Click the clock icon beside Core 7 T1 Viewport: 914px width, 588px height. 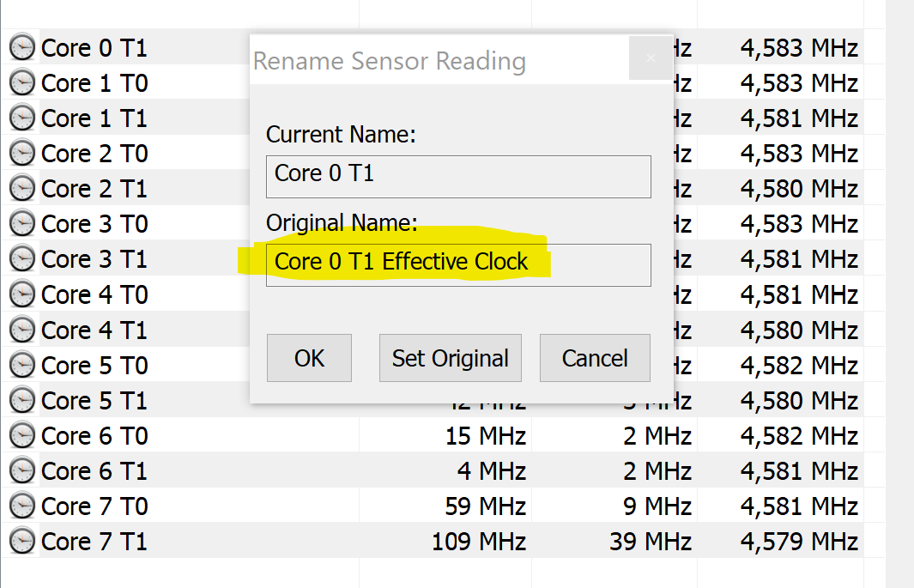coord(21,542)
